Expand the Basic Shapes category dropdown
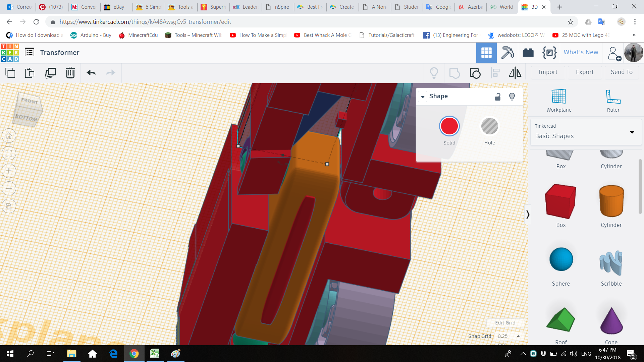The image size is (644, 362). (632, 132)
